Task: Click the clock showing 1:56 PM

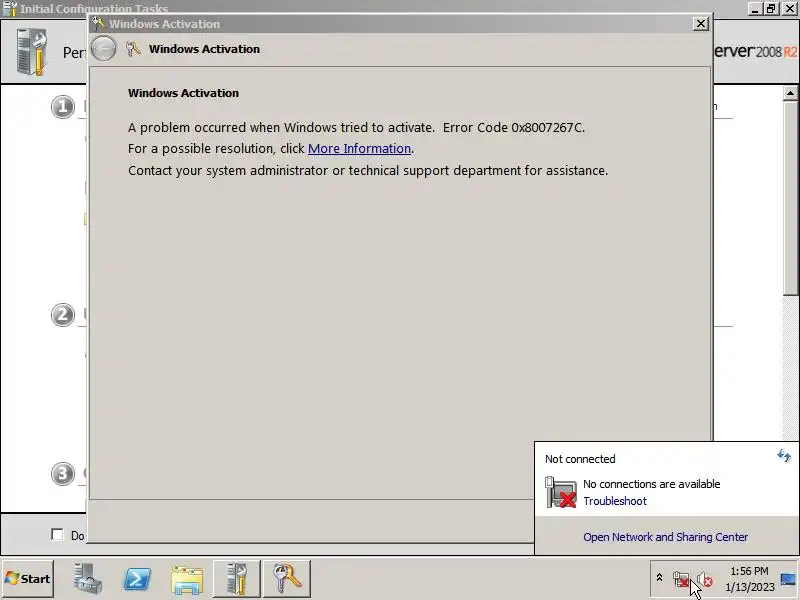Action: [749, 571]
